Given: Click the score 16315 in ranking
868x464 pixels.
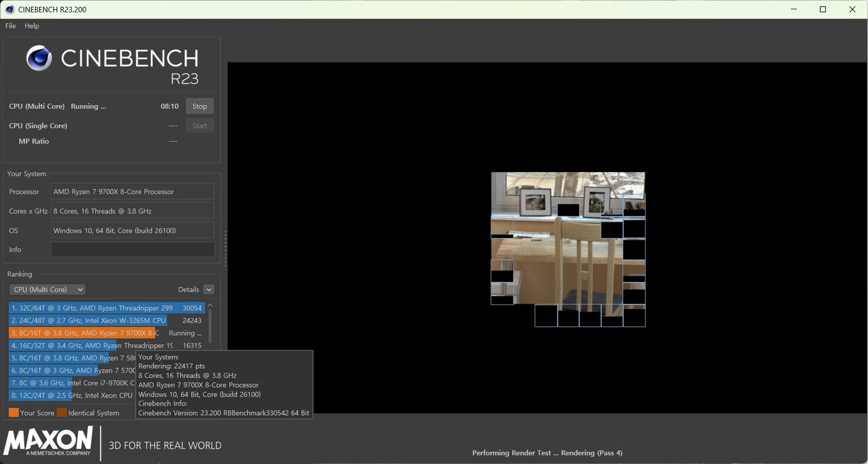Looking at the screenshot, I should click(192, 345).
